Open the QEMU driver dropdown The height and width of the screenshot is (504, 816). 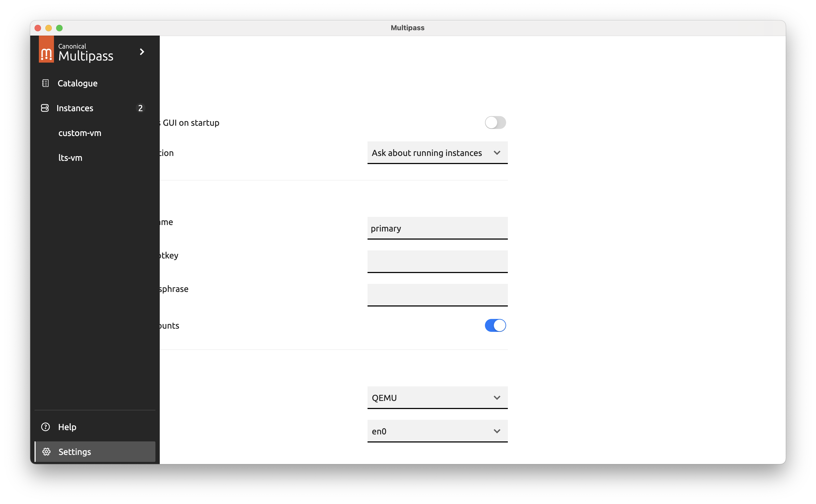click(437, 398)
